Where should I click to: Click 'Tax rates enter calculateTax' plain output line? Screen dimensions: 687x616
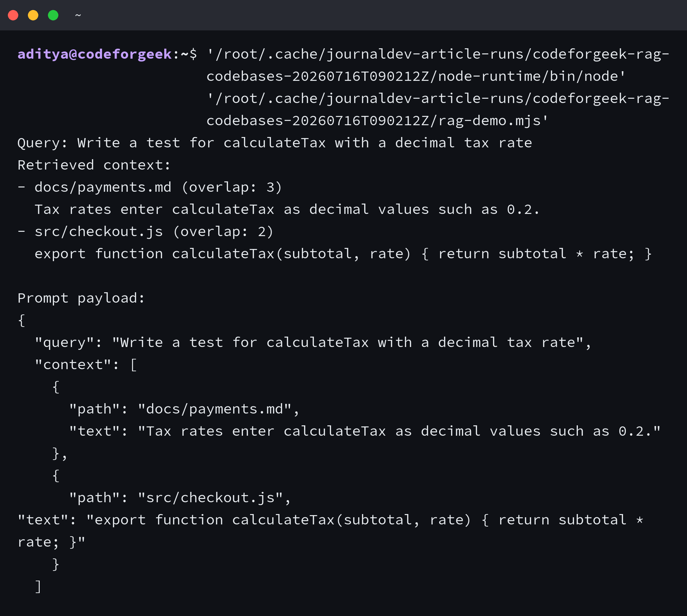coord(287,209)
